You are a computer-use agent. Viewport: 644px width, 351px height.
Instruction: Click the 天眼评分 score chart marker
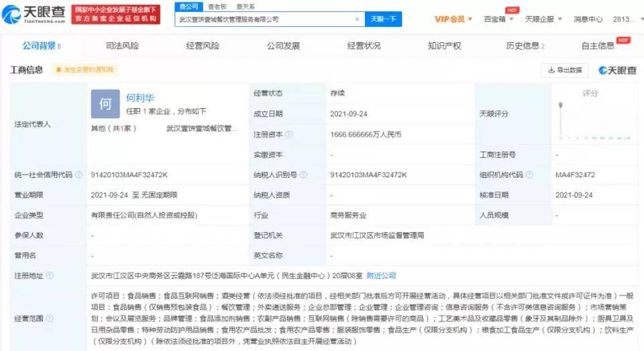560,105
